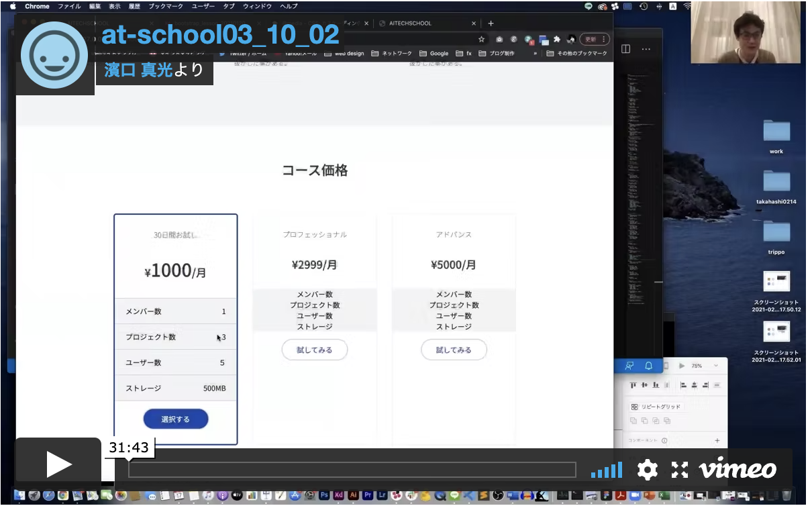812x506 pixels.
Task: Click the XD align left icon
Action: (683, 385)
